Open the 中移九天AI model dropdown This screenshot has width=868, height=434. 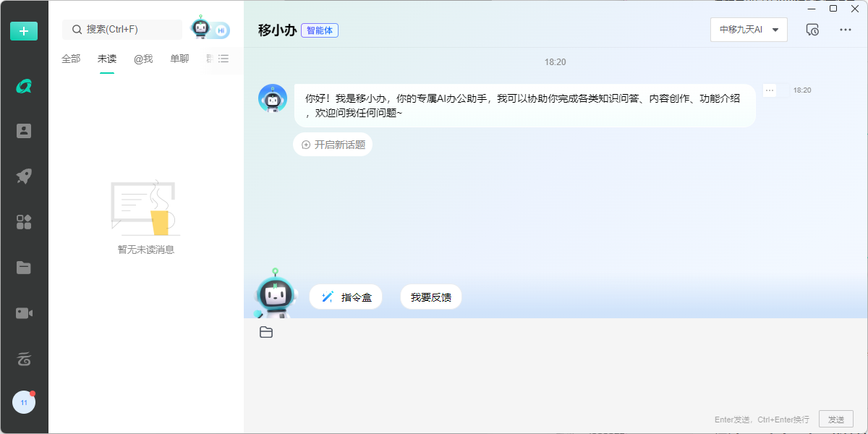pyautogui.click(x=749, y=30)
